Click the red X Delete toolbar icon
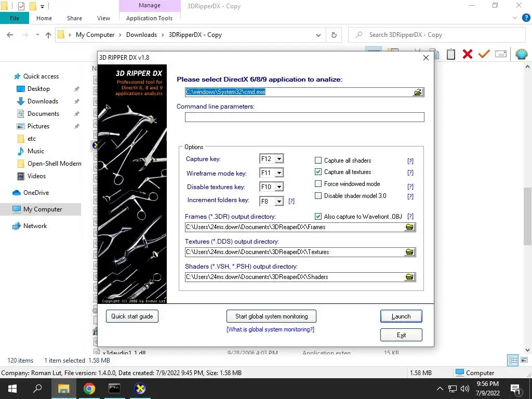This screenshot has width=532, height=399. tap(467, 54)
